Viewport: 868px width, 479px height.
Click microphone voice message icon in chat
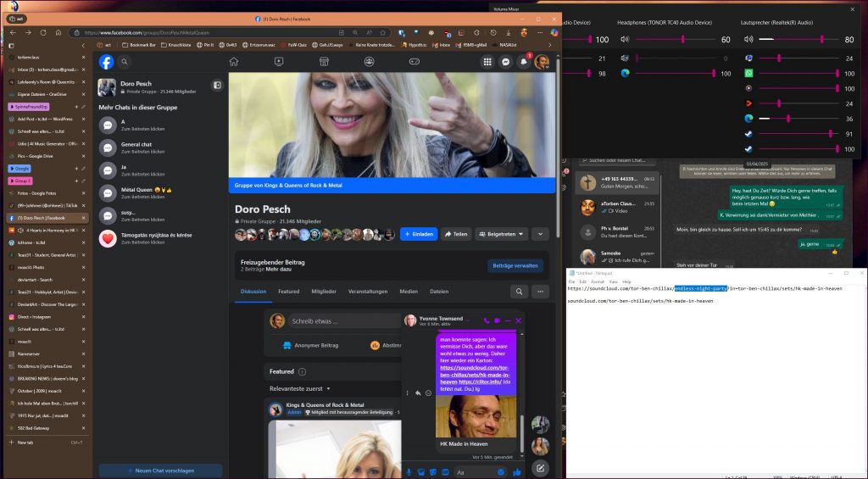click(409, 472)
